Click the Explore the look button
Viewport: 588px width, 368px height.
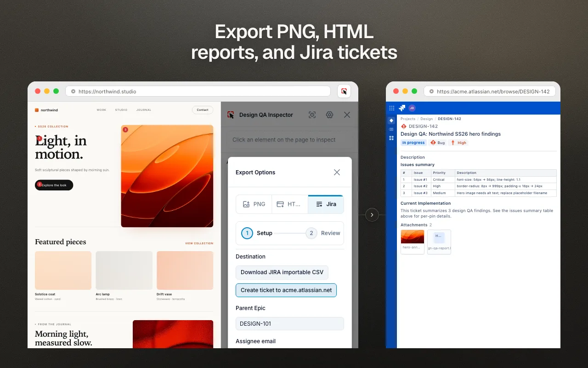(54, 185)
